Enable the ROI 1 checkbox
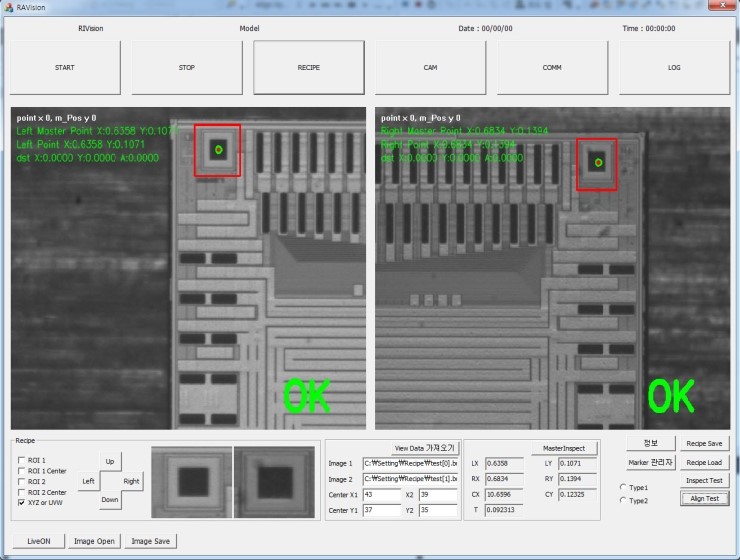This screenshot has width=740, height=560. (22, 460)
